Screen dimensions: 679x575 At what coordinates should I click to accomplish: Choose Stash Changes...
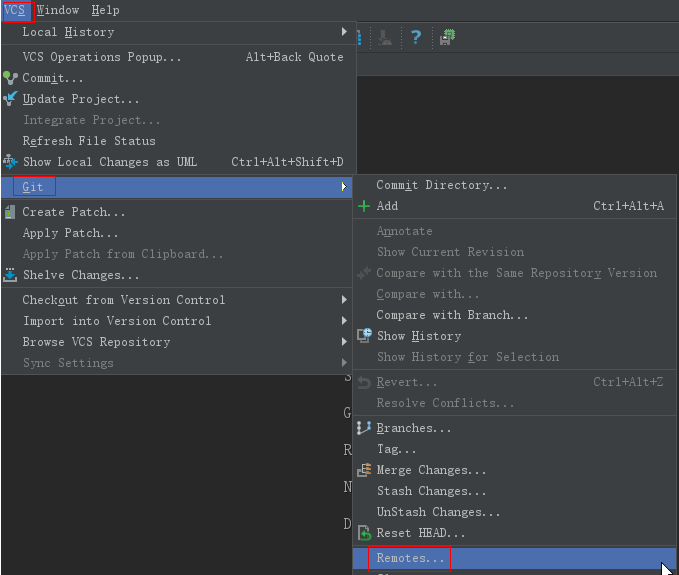click(x=514, y=491)
